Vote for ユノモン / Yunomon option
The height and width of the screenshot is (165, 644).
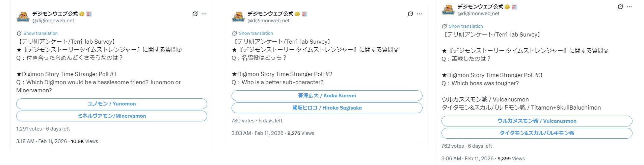(111, 104)
